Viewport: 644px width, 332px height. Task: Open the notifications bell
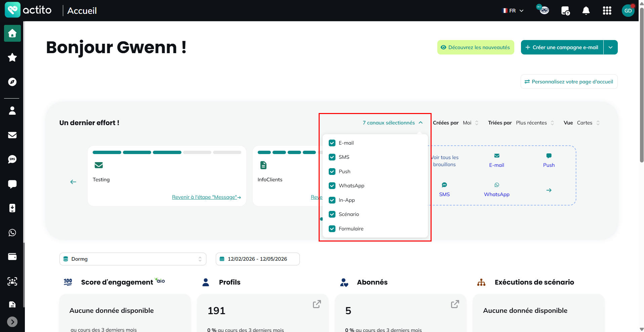click(x=586, y=11)
